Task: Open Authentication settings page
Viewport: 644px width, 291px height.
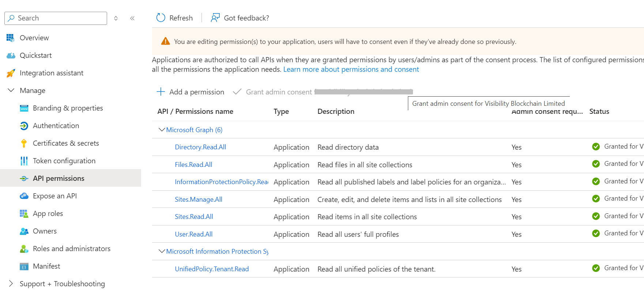Action: (56, 126)
